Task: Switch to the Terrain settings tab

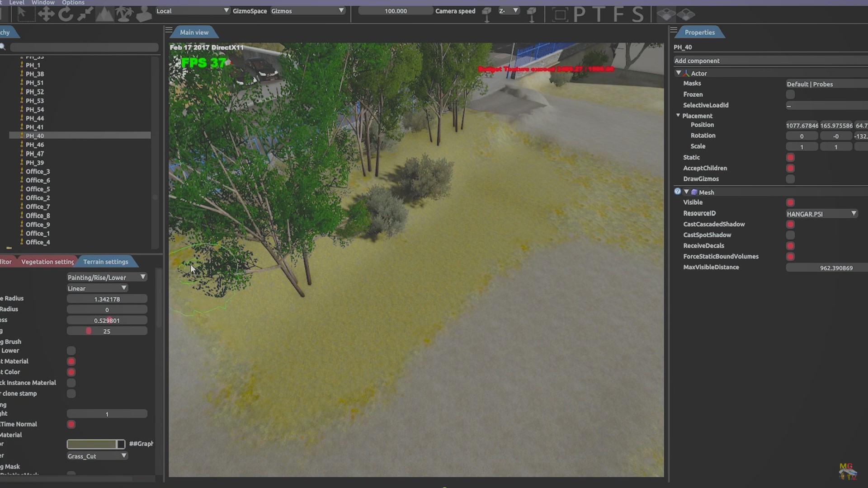Action: [x=106, y=262]
